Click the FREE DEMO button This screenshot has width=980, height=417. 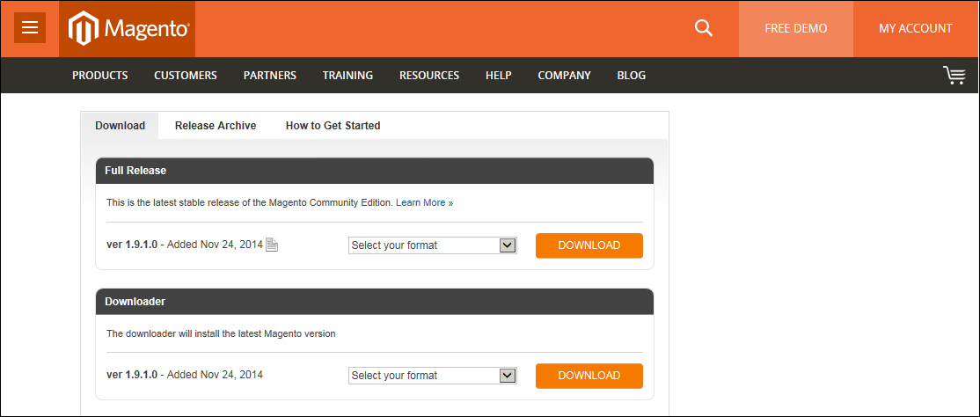[x=795, y=29]
